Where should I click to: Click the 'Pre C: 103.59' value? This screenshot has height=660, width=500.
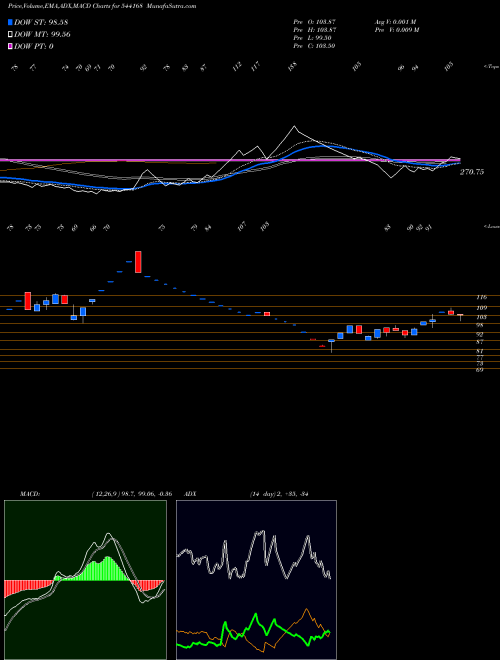(x=314, y=46)
